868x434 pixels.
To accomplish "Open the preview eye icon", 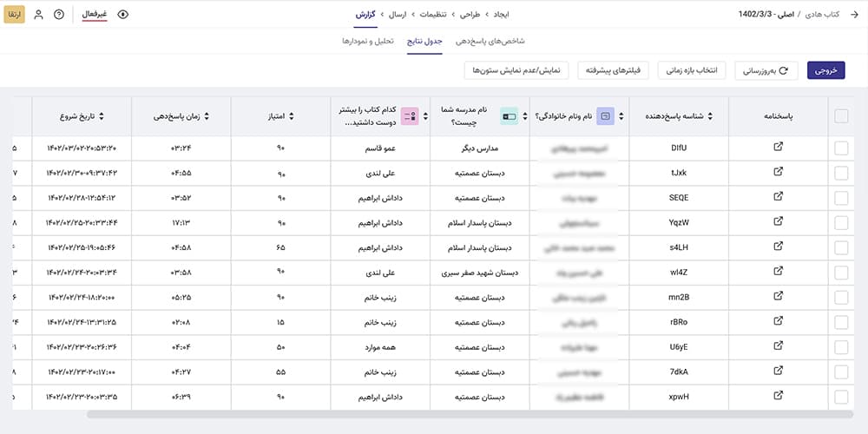I will point(122,15).
